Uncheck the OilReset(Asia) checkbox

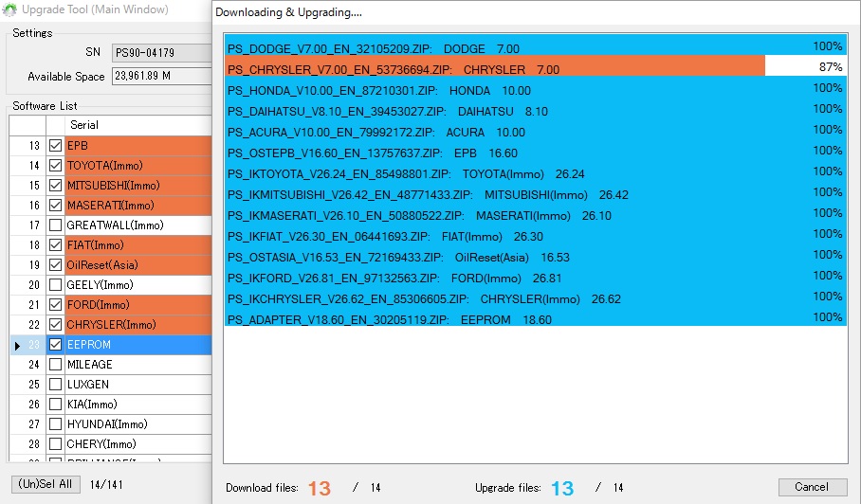pos(55,265)
